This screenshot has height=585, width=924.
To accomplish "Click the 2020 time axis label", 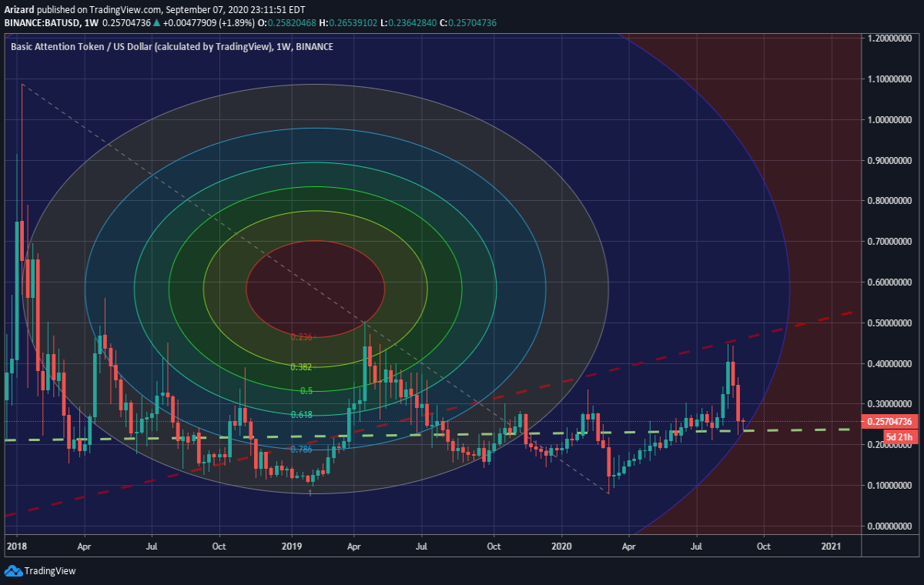I will 562,545.
